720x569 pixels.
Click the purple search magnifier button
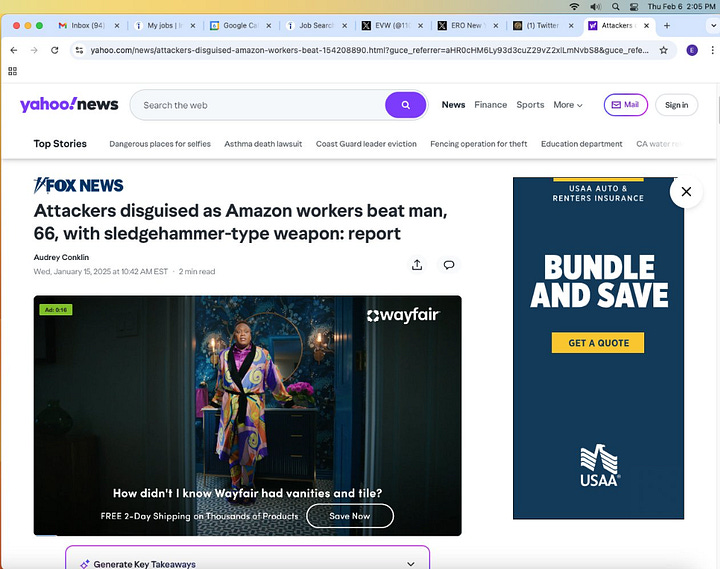405,105
